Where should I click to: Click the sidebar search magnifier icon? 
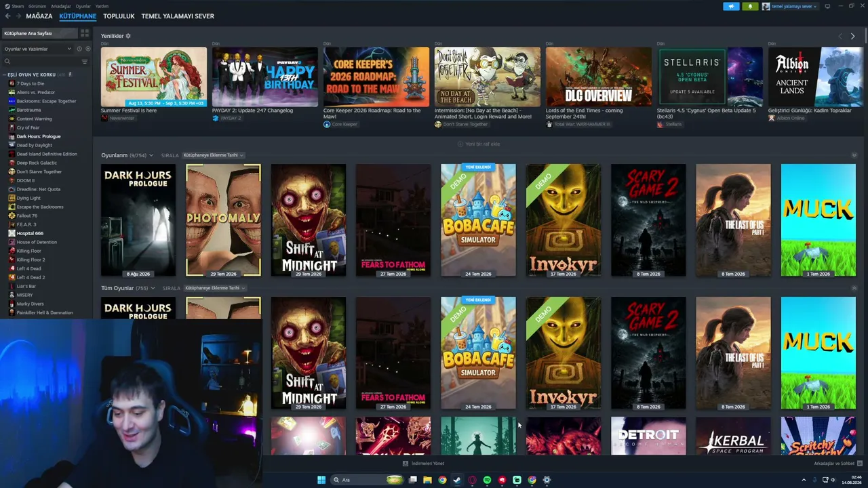click(x=7, y=62)
